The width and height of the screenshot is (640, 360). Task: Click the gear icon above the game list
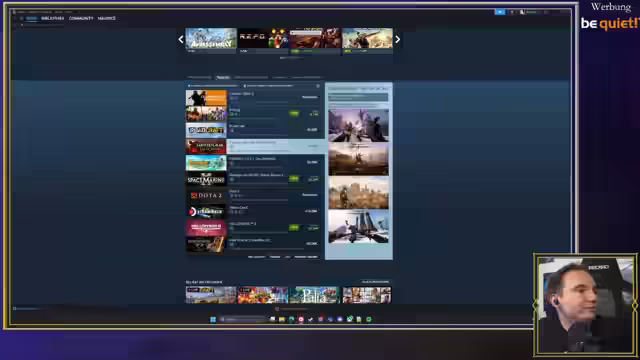318,86
